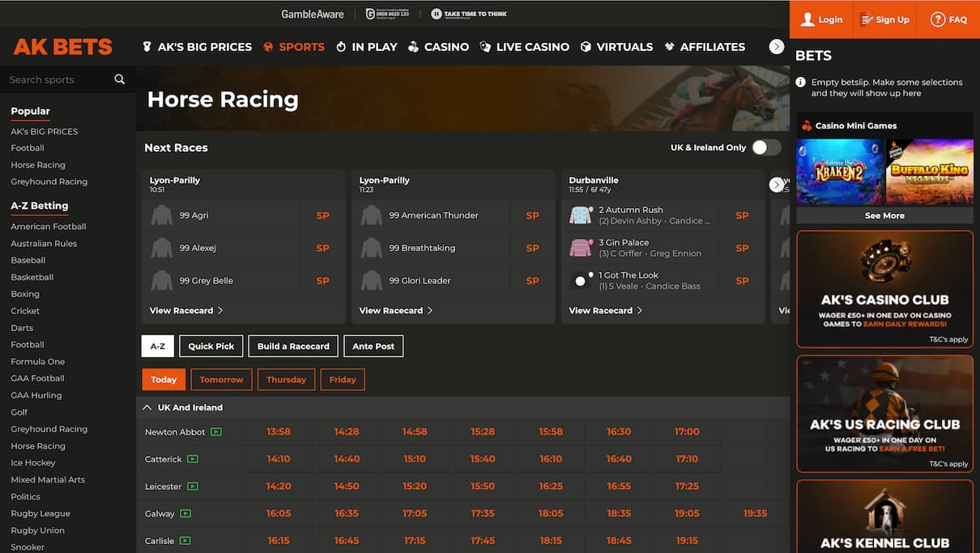Select SP odds for 99 Glori Leader
The height and width of the screenshot is (553, 980).
tap(532, 280)
